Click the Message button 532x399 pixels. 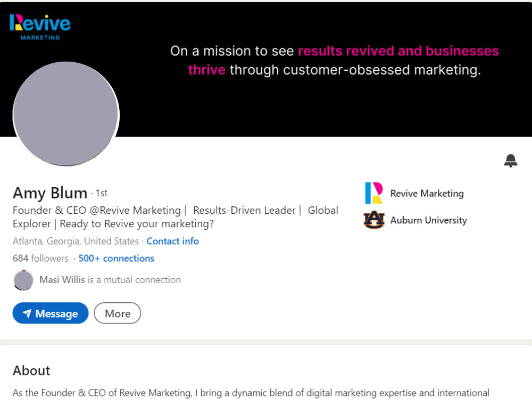coord(51,313)
